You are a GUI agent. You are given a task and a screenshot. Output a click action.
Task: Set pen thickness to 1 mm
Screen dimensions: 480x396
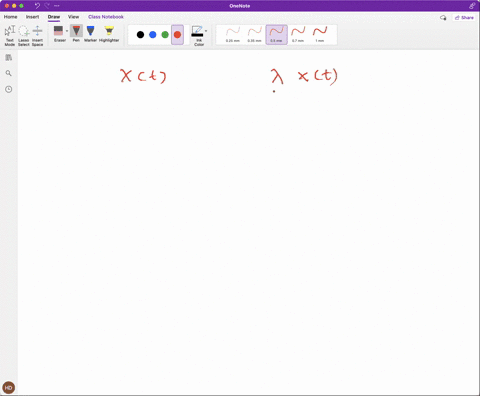tap(320, 35)
